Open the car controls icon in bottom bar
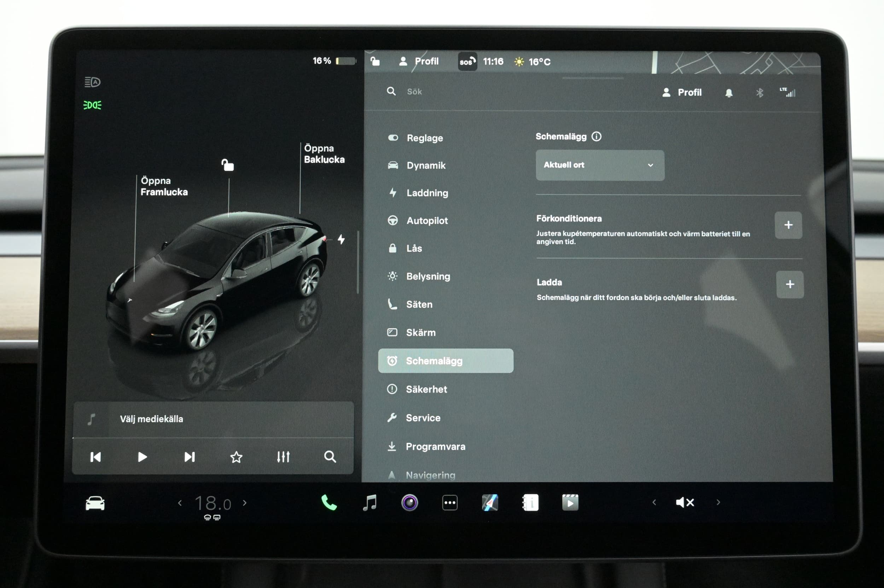 tap(95, 503)
